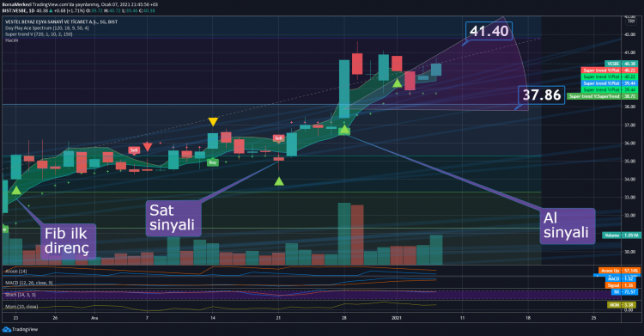
Task: Expand the Hacim volume indicator legend
Action: [11, 40]
